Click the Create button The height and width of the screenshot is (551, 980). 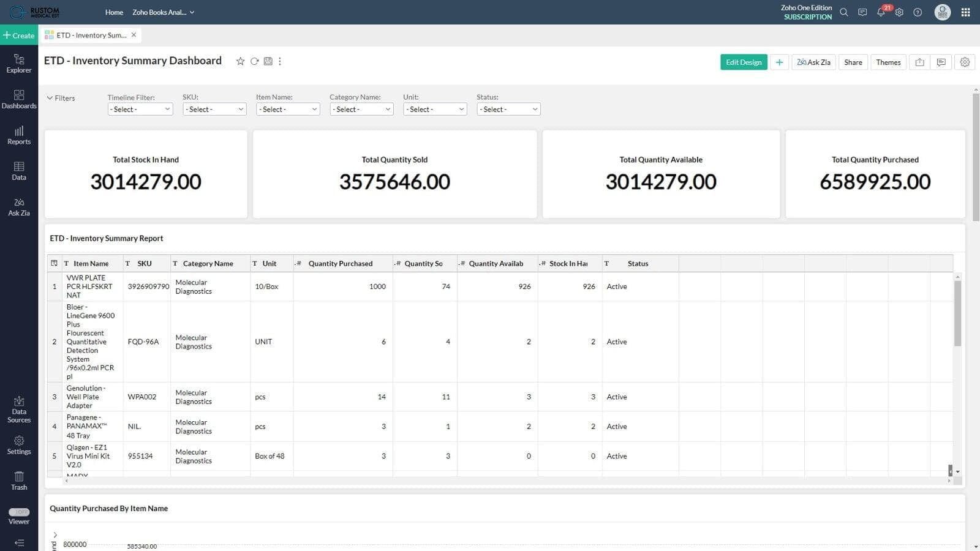click(19, 35)
